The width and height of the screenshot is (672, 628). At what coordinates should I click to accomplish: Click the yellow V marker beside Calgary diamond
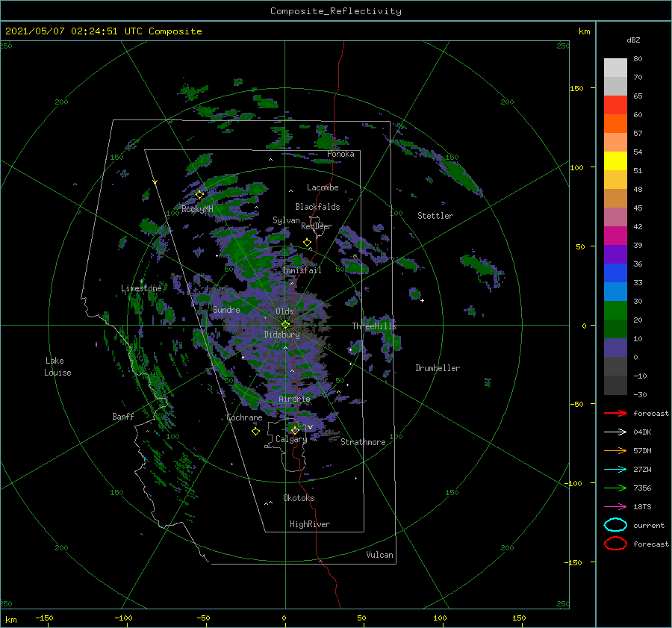point(310,427)
